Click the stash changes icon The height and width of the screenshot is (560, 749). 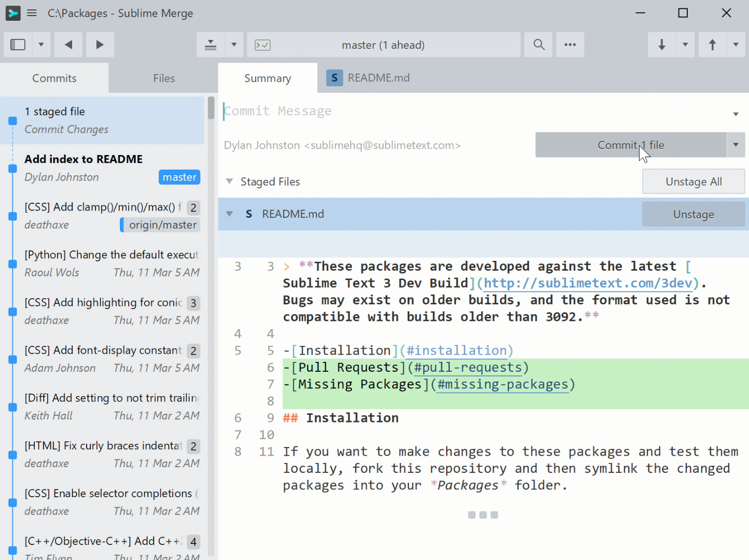pyautogui.click(x=211, y=45)
